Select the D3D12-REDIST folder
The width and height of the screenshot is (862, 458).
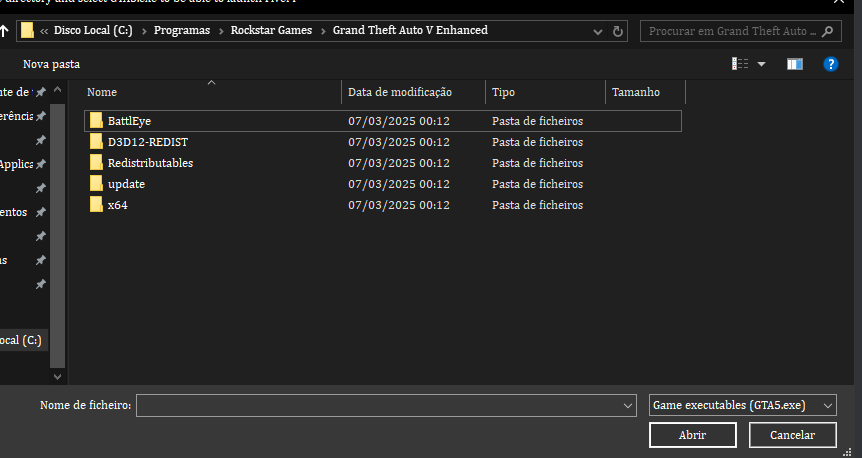(383, 142)
